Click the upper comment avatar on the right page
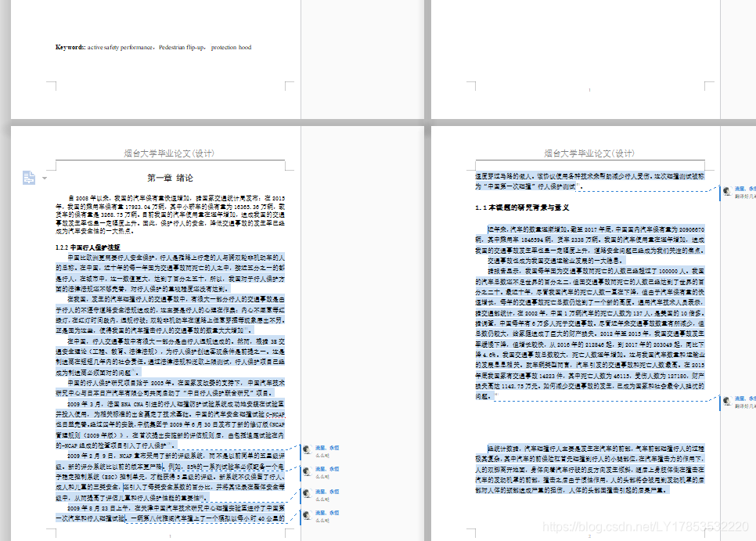The width and height of the screenshot is (756, 541). coord(727,191)
